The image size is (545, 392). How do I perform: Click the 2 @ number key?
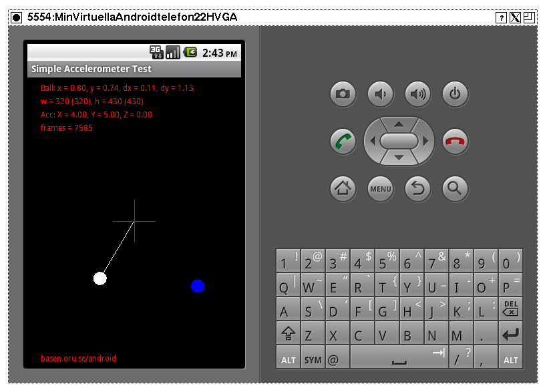(313, 260)
